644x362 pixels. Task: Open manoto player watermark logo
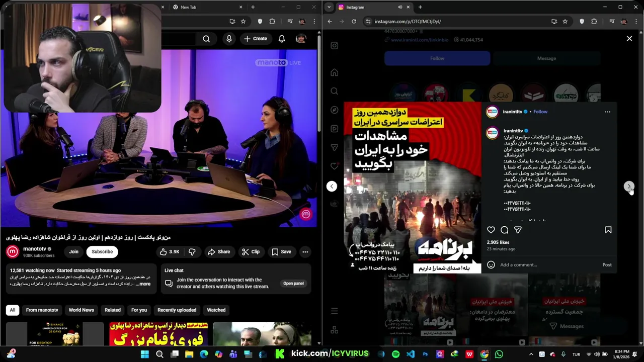306,214
